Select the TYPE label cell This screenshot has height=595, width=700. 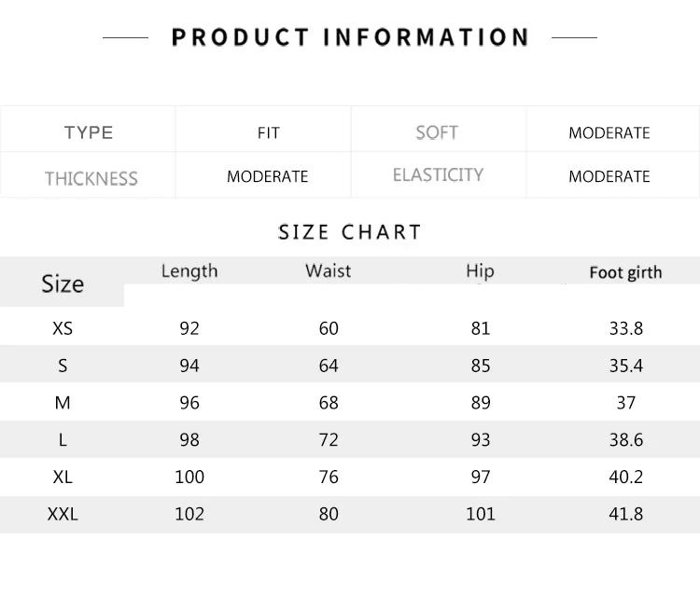click(89, 132)
